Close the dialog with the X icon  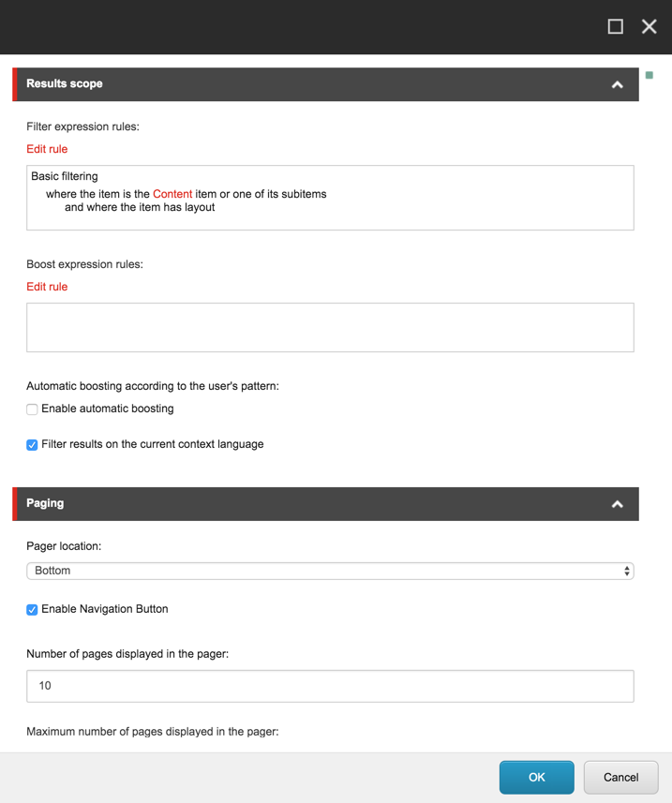[x=649, y=26]
